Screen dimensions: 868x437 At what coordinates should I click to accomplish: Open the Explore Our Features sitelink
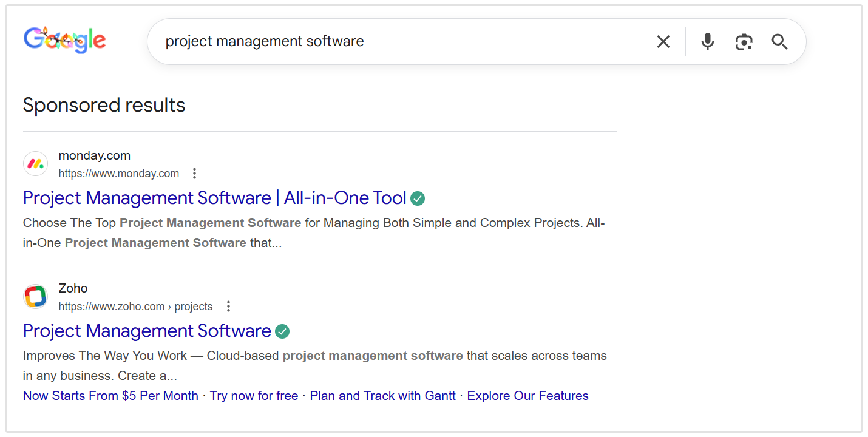pyautogui.click(x=527, y=395)
